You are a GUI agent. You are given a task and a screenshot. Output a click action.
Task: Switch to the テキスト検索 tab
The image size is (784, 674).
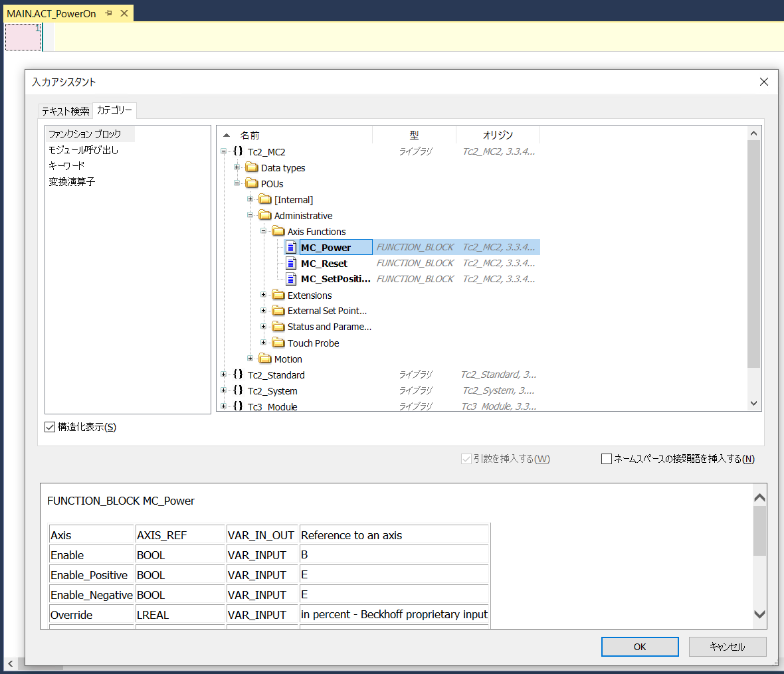coord(66,111)
